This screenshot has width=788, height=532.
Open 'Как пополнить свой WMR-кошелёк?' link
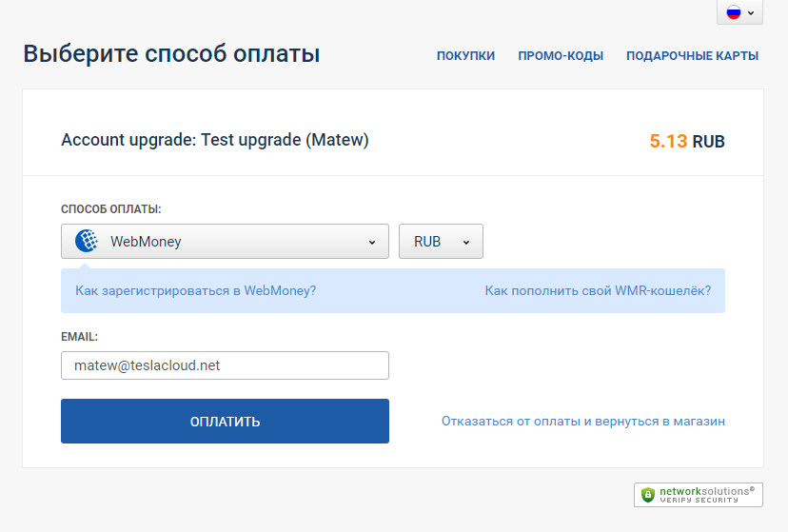click(598, 290)
